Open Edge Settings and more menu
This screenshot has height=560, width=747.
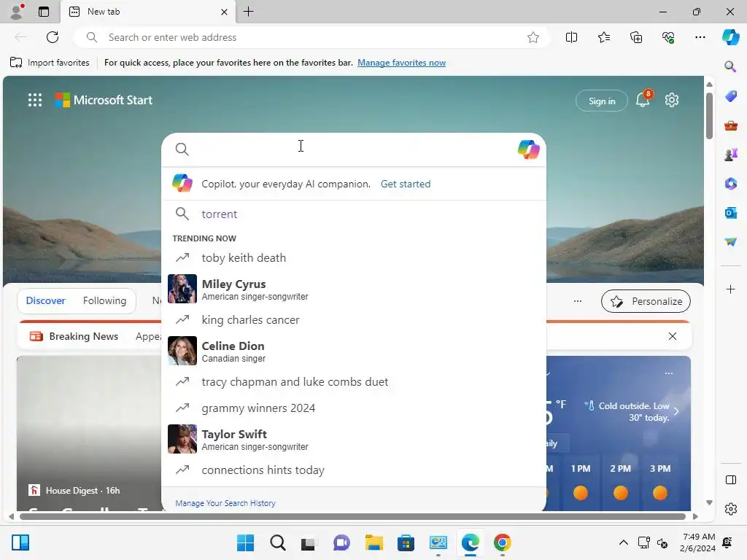(x=700, y=37)
